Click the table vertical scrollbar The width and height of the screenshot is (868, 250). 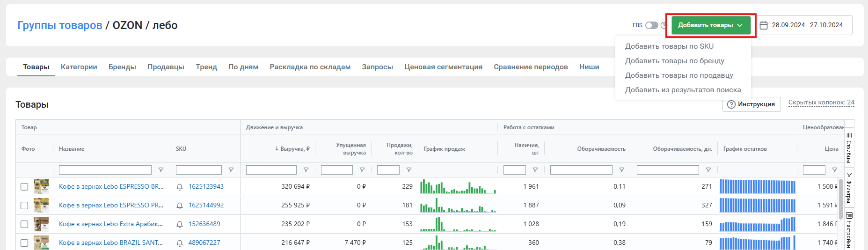[841, 199]
